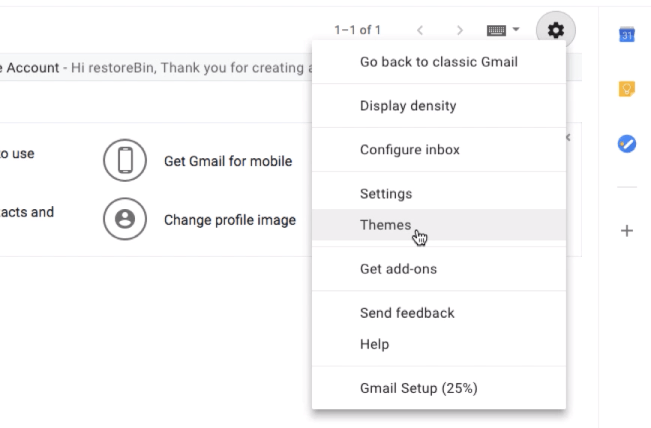Viewport: 651px width, 428px height.
Task: Click Send feedback menu item
Action: [x=439, y=313]
